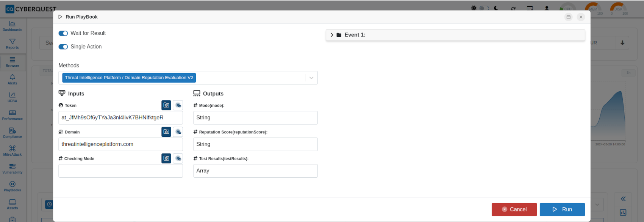Click the CyberQuest logo
The width and height of the screenshot is (644, 222).
pyautogui.click(x=31, y=9)
